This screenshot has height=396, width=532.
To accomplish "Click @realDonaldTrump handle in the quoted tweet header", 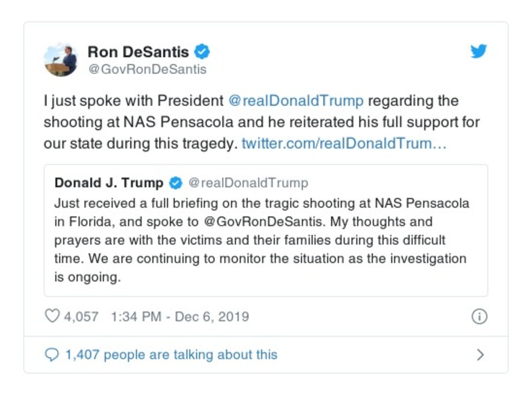I will 248,182.
